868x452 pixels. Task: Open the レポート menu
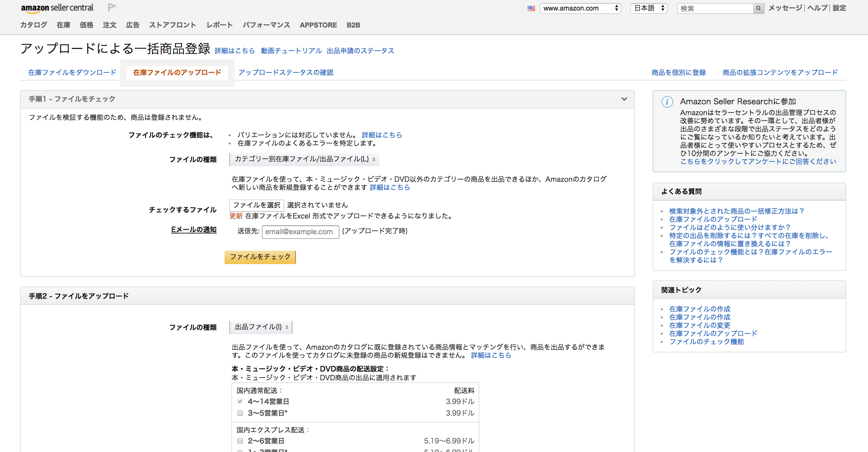coord(220,25)
